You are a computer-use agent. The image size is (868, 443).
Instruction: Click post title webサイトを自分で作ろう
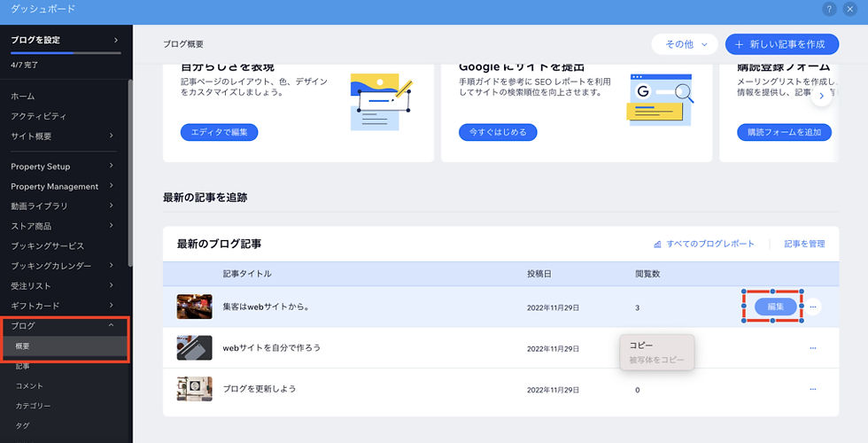[x=271, y=347]
